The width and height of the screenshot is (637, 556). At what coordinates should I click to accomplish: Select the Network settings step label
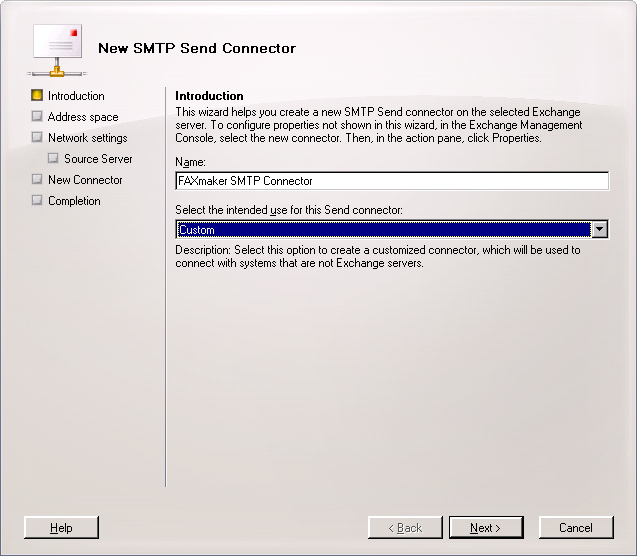coord(88,138)
